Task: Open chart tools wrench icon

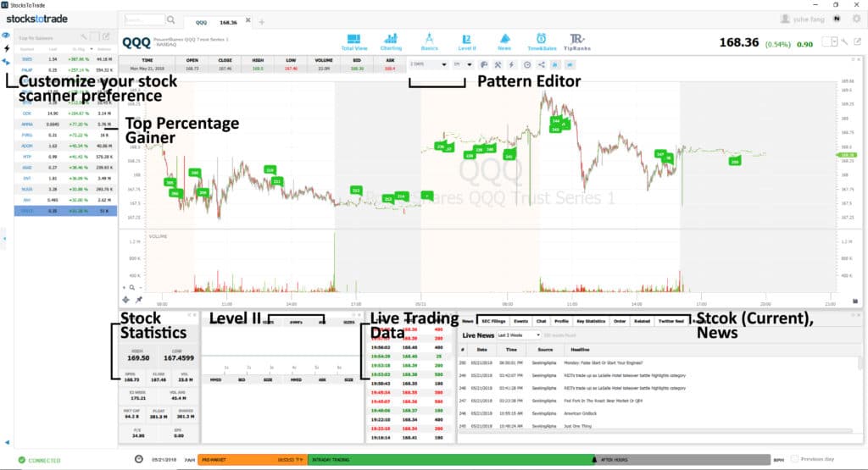Action: [x=498, y=64]
